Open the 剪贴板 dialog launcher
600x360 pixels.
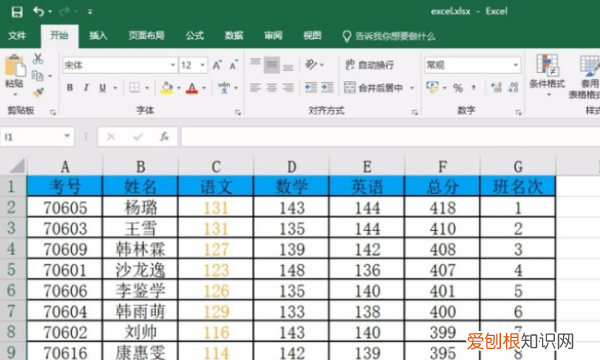53,112
